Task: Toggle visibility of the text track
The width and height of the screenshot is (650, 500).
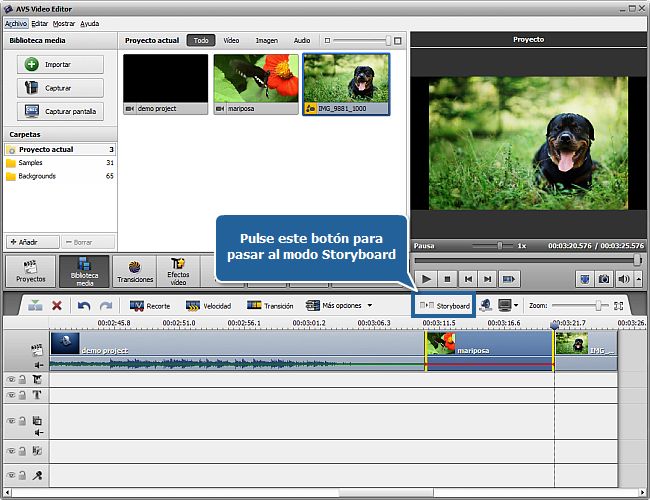Action: 11,395
